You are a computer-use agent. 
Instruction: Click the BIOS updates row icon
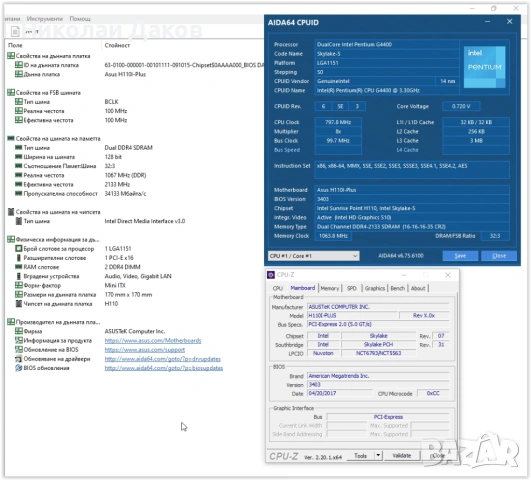tap(19, 368)
